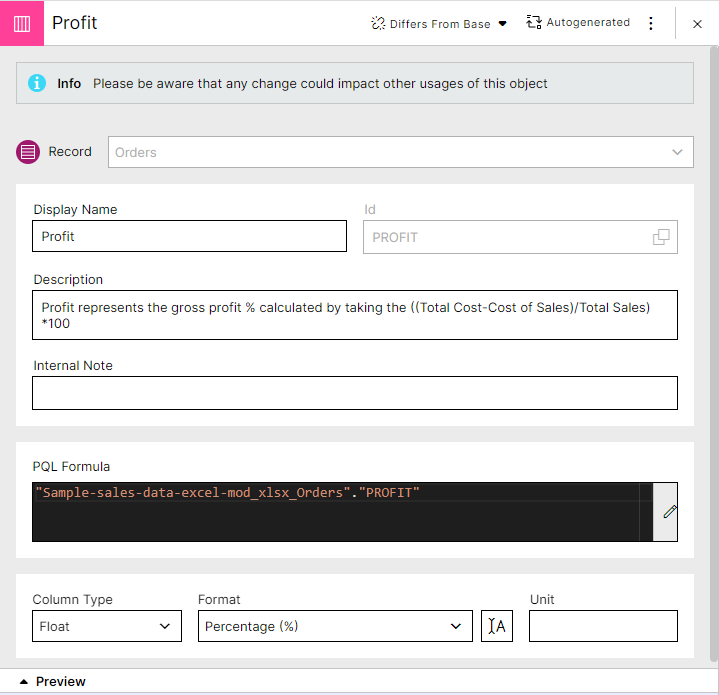This screenshot has height=695, width=719.
Task: Expand the Preview section
Action: tap(52, 682)
